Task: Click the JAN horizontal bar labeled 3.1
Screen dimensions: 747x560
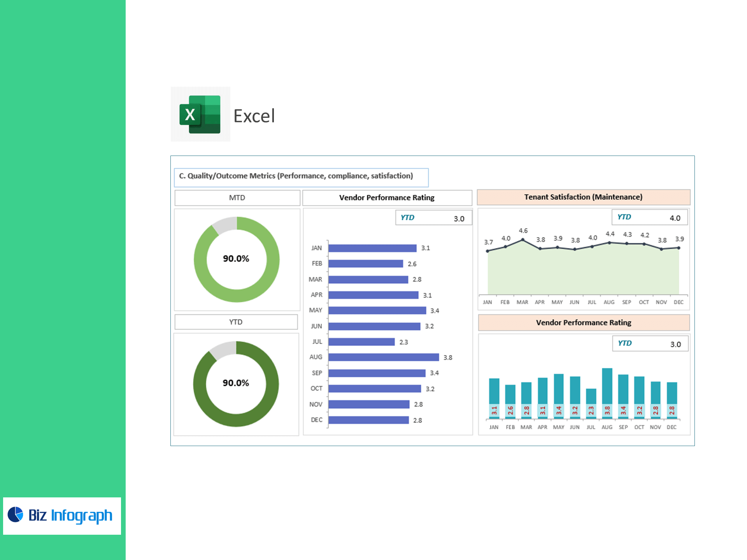Action: (372, 248)
